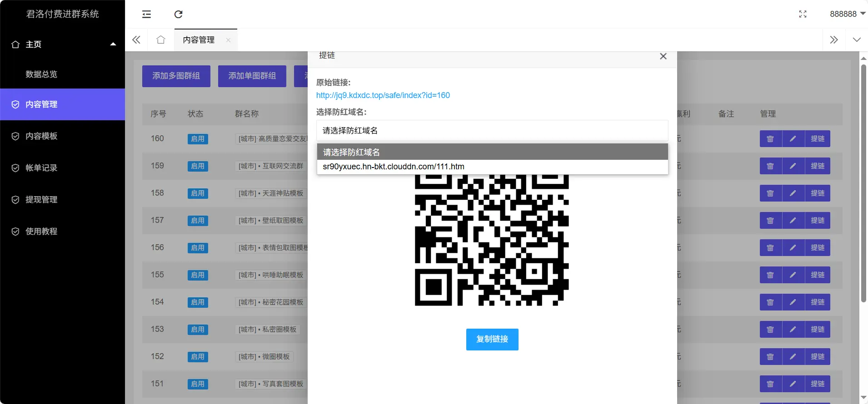Open the 请选择防红域名 select box

coord(492,131)
